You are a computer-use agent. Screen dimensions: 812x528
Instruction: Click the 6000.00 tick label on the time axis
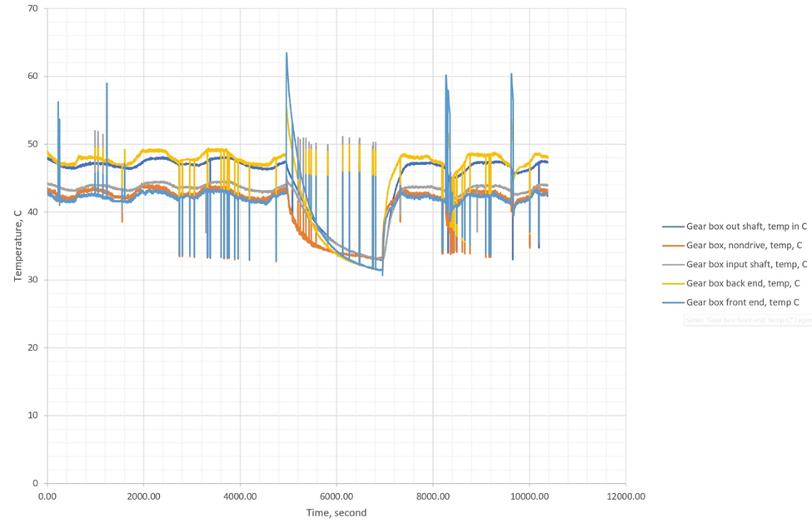(336, 496)
